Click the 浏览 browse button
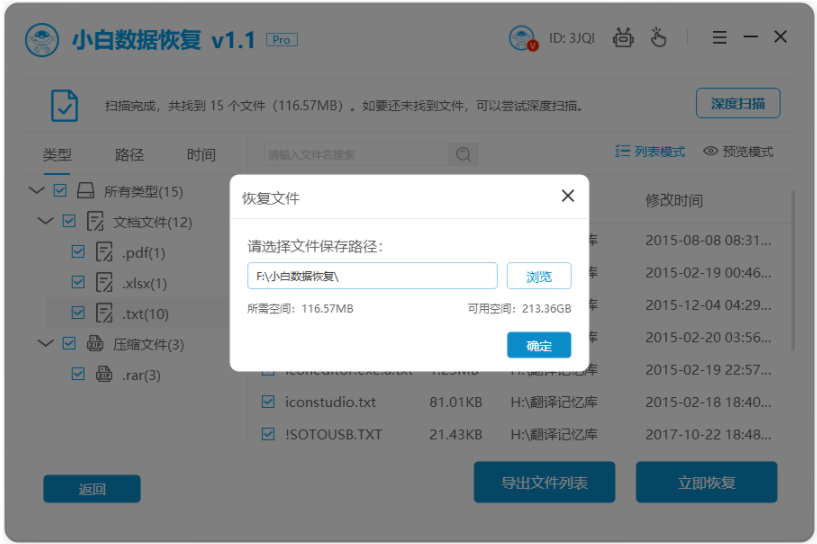 click(x=539, y=276)
